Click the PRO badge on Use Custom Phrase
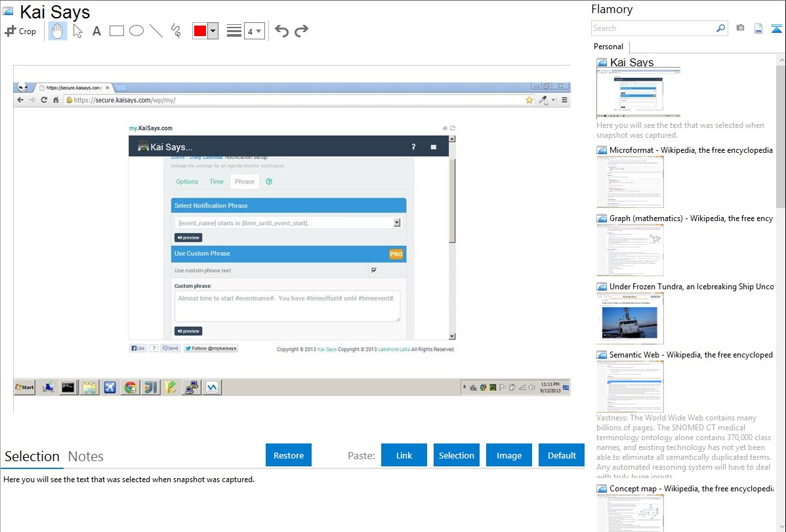 396,254
